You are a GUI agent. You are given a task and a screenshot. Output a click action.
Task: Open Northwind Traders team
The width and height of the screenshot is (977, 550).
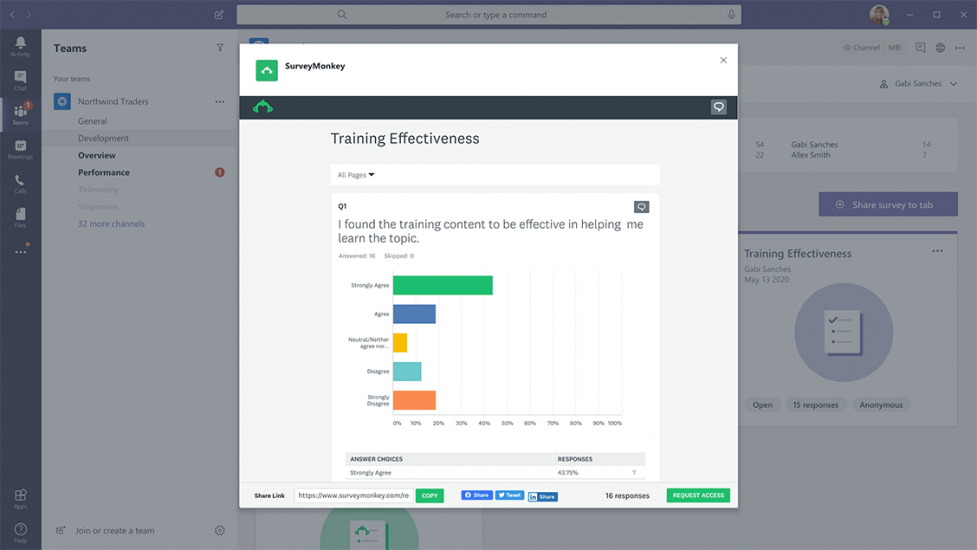pyautogui.click(x=113, y=102)
